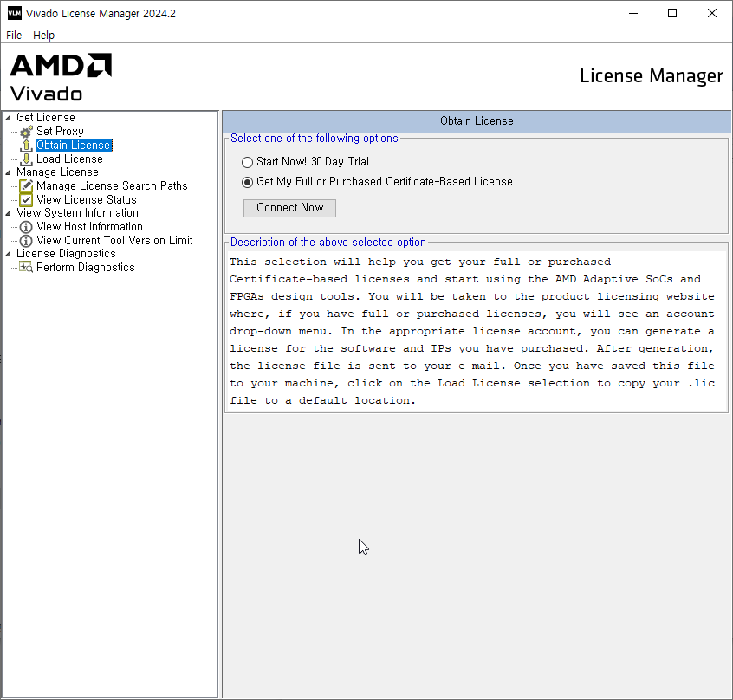Select the Start Now! 30 Day Trial radio button
This screenshot has width=733, height=700.
pos(247,162)
